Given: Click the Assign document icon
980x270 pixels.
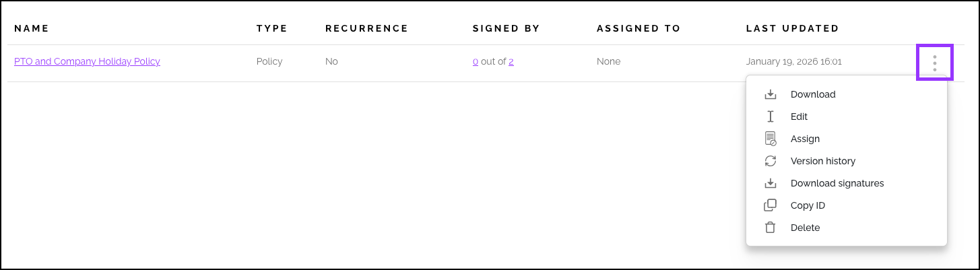Looking at the screenshot, I should 771,139.
